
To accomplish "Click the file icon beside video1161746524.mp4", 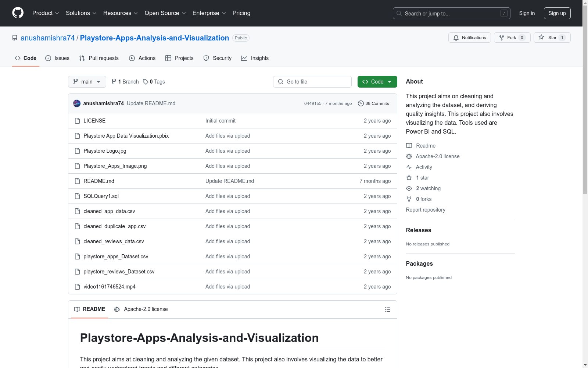I will tap(77, 287).
